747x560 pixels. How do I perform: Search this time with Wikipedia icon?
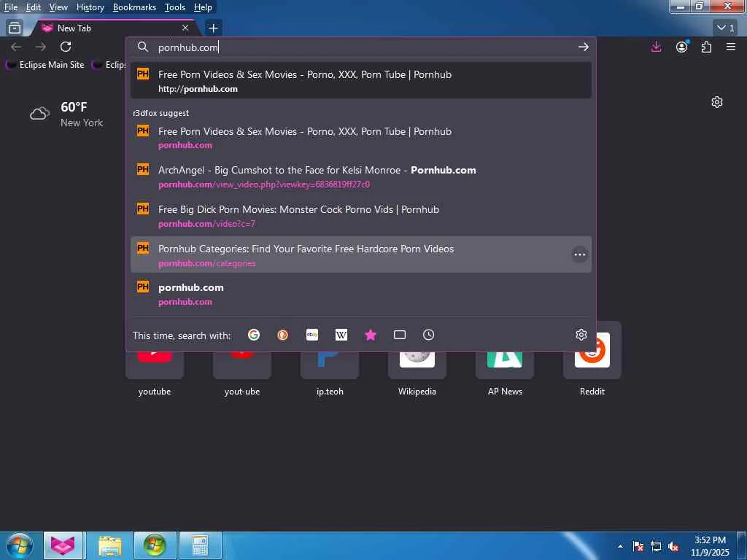point(341,335)
